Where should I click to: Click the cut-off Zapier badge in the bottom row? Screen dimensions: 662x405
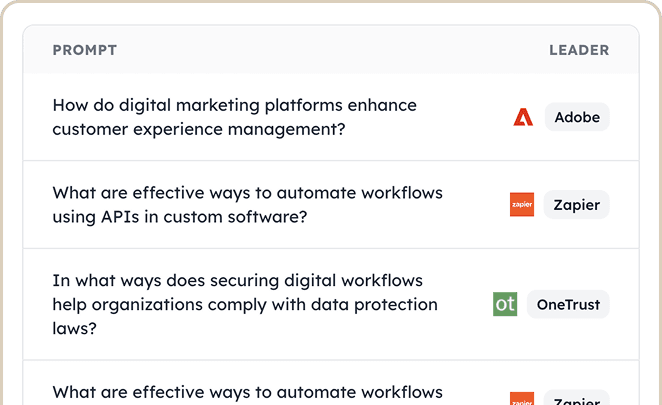(577, 399)
